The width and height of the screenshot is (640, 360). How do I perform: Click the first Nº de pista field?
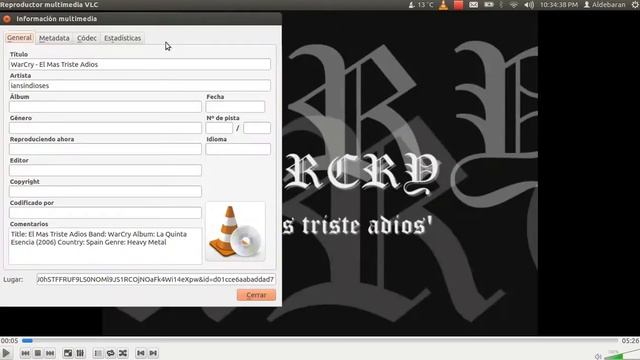click(219, 128)
